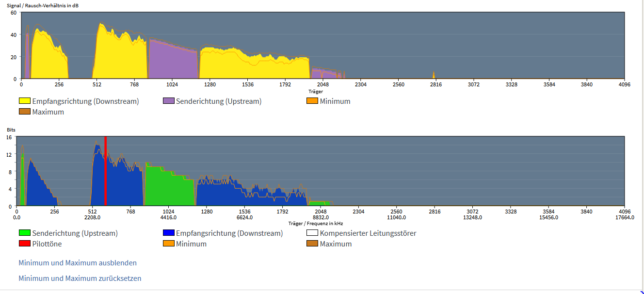
Task: Click '17664.0' frequency value on bits axis
Action: (625, 218)
